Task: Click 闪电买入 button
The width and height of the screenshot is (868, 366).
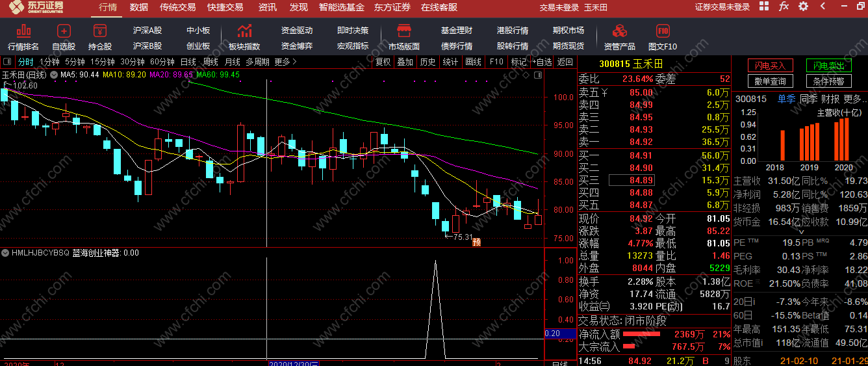Action: click(x=771, y=66)
